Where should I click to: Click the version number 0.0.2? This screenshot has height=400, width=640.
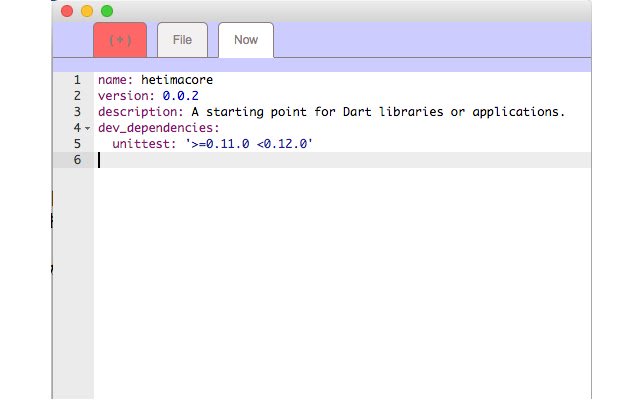pyautogui.click(x=180, y=96)
